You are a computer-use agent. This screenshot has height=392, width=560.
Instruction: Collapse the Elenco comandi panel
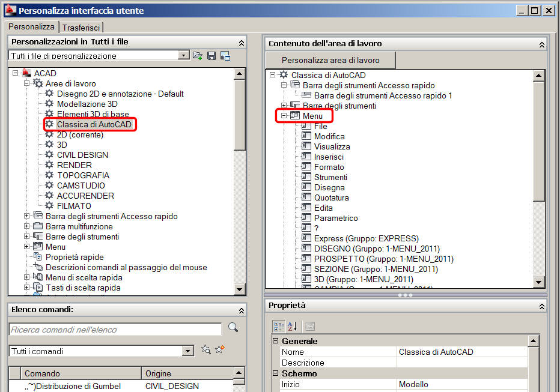click(242, 310)
